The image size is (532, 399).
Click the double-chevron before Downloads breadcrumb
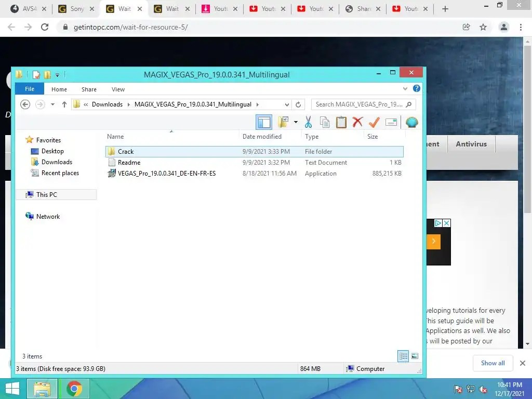coord(86,104)
